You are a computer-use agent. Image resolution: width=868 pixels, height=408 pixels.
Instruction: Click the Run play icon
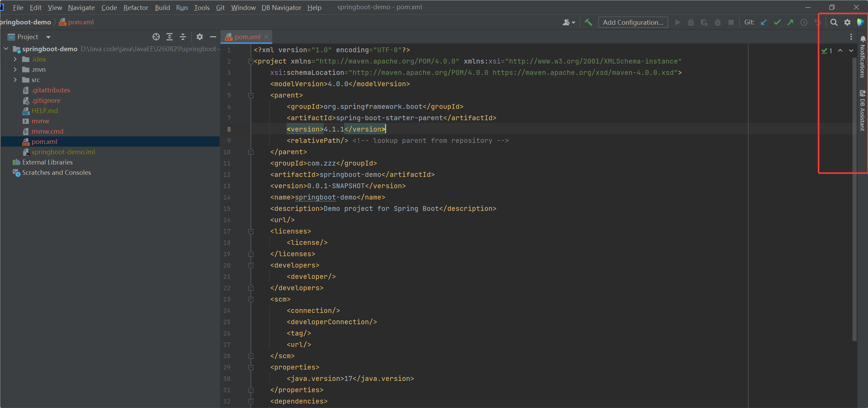pyautogui.click(x=678, y=22)
